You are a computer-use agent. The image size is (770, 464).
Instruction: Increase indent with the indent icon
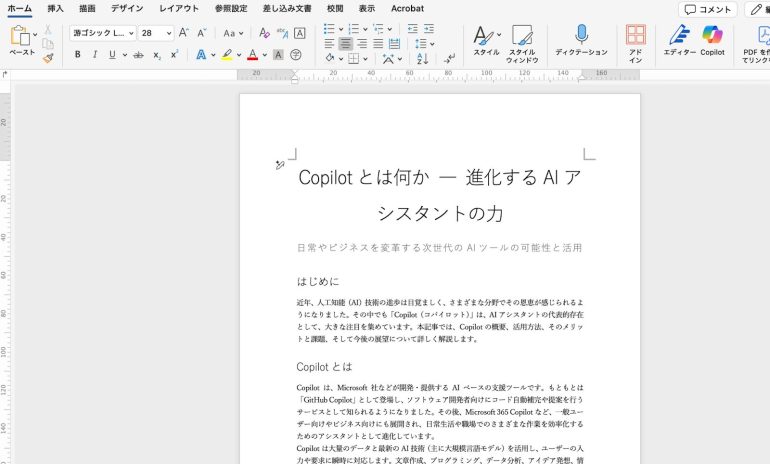pyautogui.click(x=429, y=28)
